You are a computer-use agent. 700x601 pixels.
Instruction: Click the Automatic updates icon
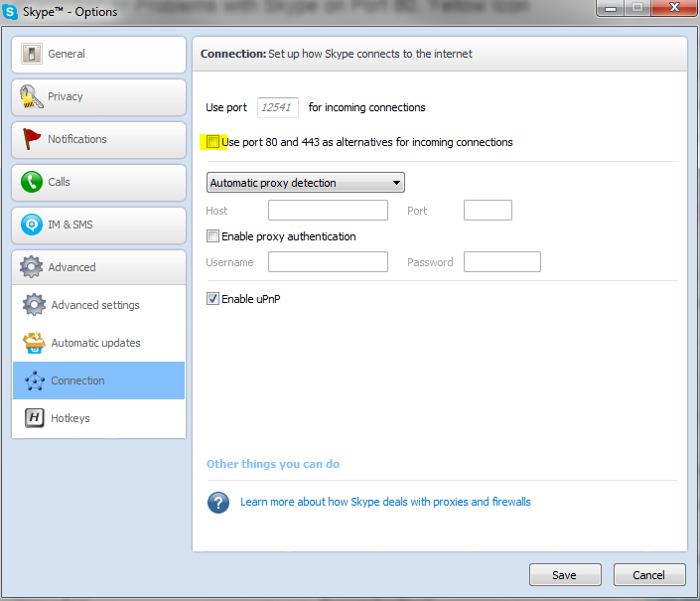pyautogui.click(x=35, y=343)
